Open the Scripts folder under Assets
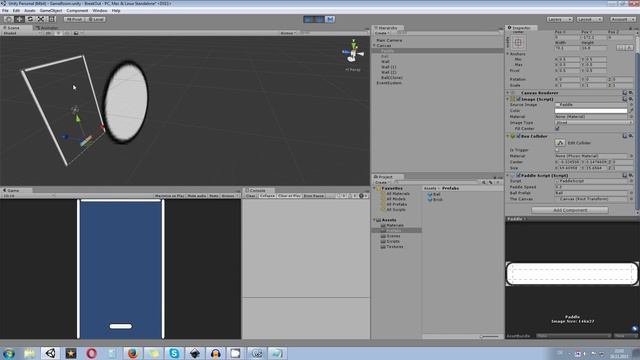Viewport: 640px width, 360px height. tap(391, 241)
